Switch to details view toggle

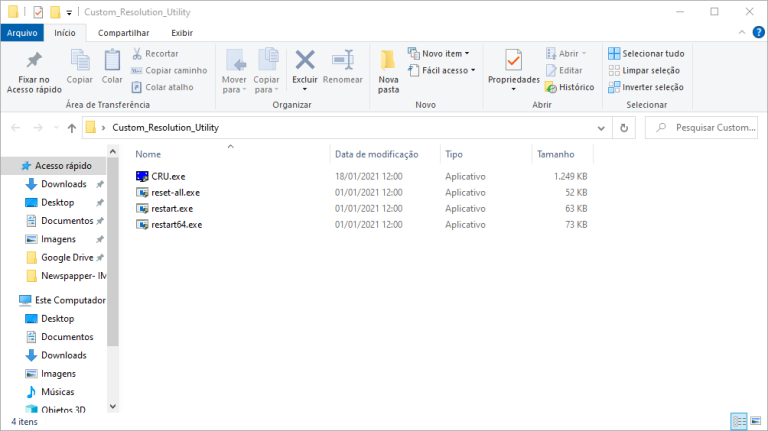click(739, 421)
